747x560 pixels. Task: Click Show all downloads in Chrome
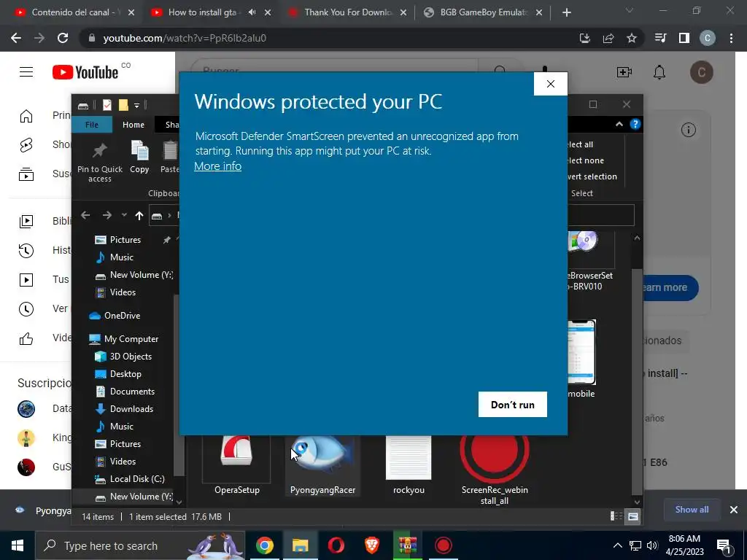(692, 510)
